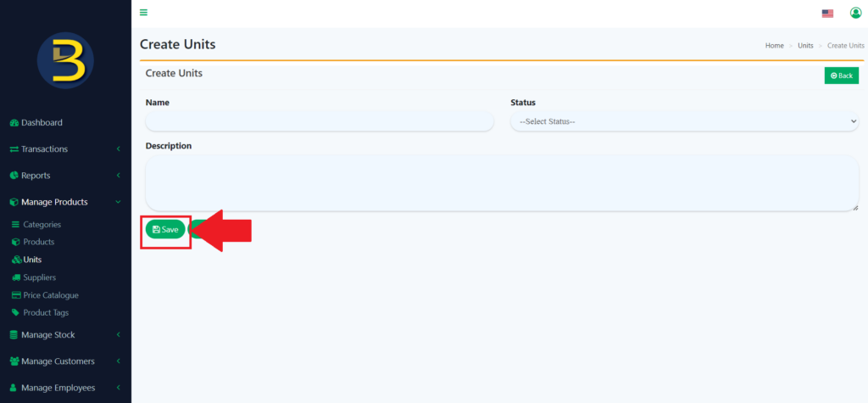The width and height of the screenshot is (868, 403).
Task: Click inside the Description text area
Action: coord(502,182)
